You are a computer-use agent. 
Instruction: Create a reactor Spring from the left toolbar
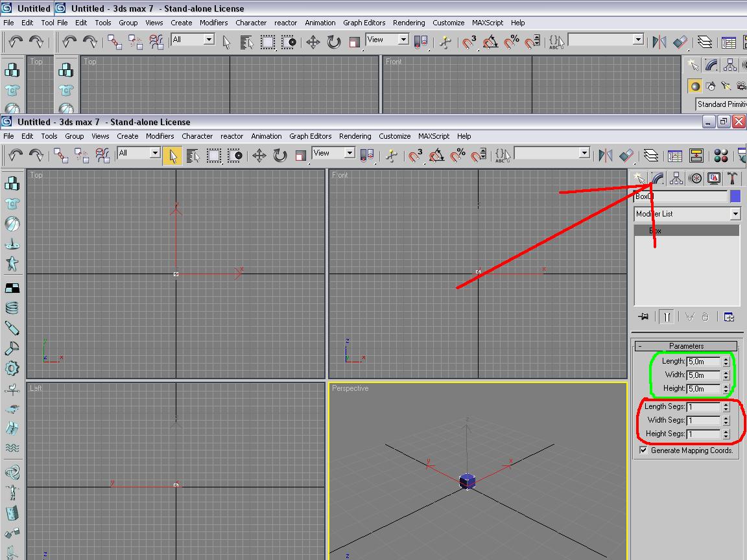pos(12,308)
